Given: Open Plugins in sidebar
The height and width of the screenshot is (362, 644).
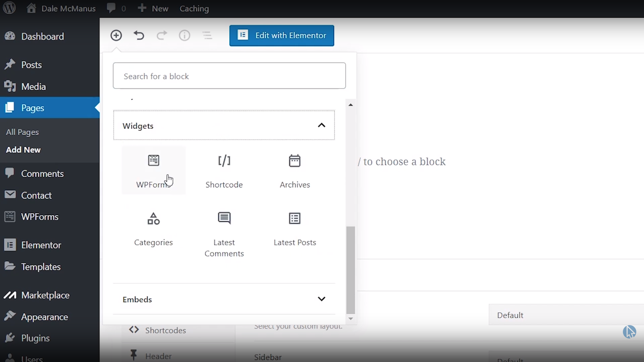Looking at the screenshot, I should [50, 338].
